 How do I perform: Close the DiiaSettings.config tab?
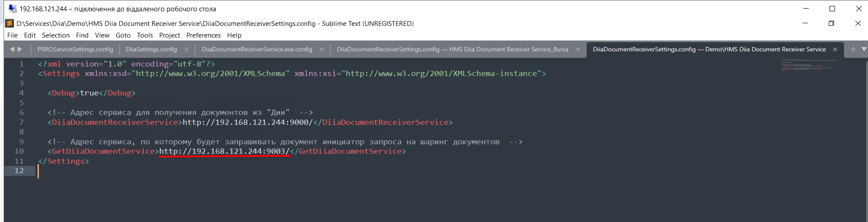pyautogui.click(x=186, y=49)
